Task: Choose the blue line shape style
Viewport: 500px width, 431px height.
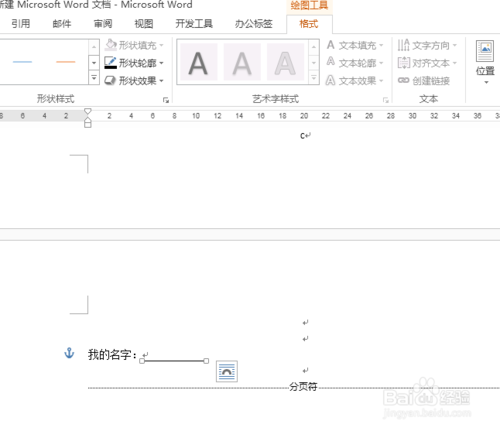Action: click(22, 62)
